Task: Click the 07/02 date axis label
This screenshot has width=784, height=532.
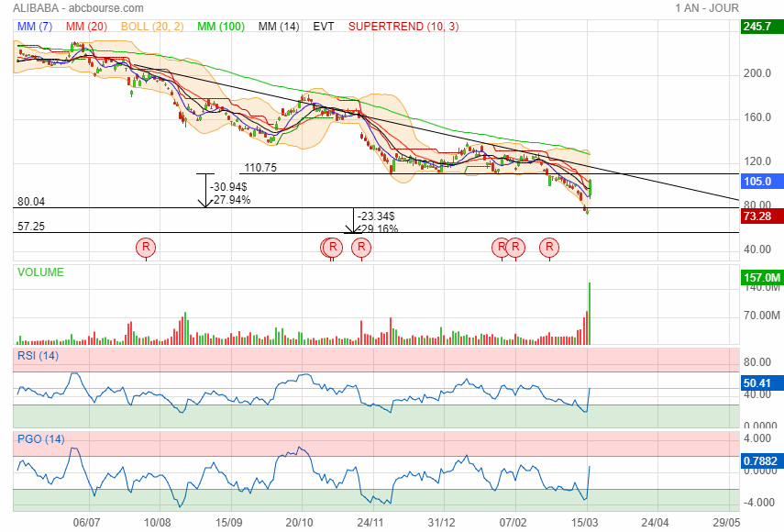Action: [x=513, y=523]
